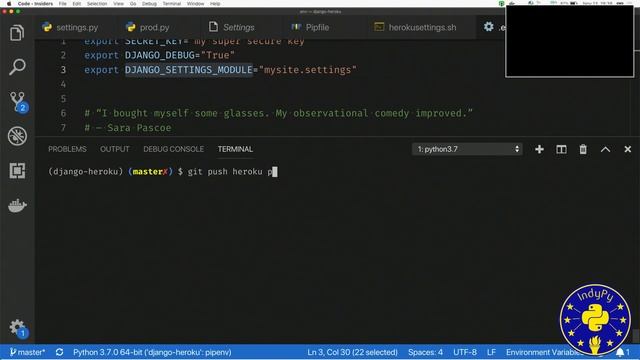Click the master branch status item

click(27, 352)
